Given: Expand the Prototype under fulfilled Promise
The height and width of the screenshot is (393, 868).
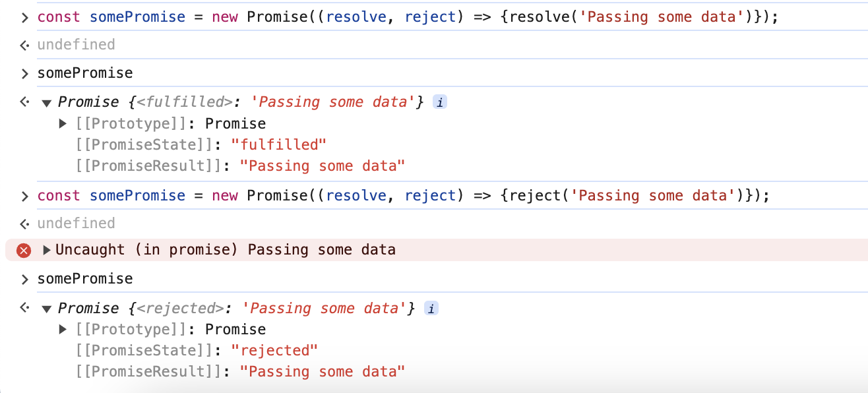Looking at the screenshot, I should [63, 123].
